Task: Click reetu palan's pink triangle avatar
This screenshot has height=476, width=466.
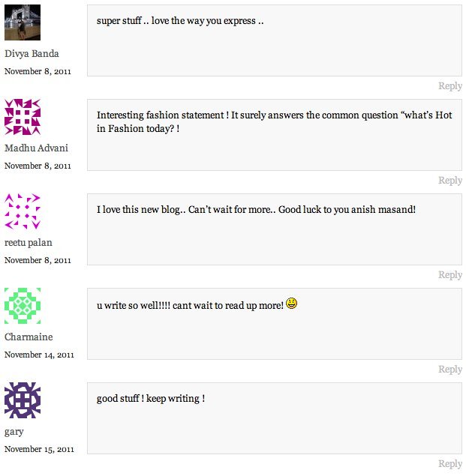Action: [23, 211]
